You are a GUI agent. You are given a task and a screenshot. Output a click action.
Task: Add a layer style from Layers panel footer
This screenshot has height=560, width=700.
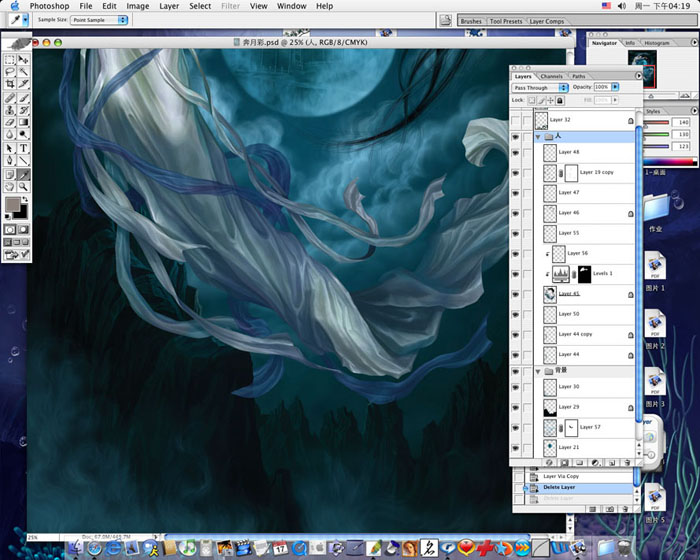(x=550, y=463)
